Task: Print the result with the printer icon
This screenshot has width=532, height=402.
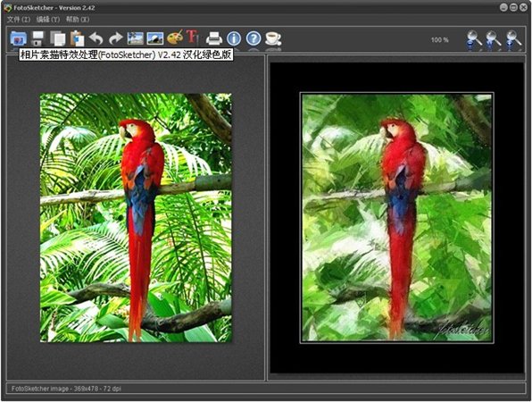Action: click(214, 38)
